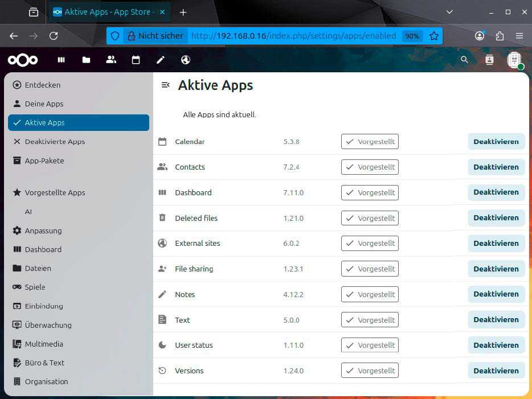Viewport: 532px width, 399px height.
Task: Open the user avatar menu
Action: click(515, 60)
